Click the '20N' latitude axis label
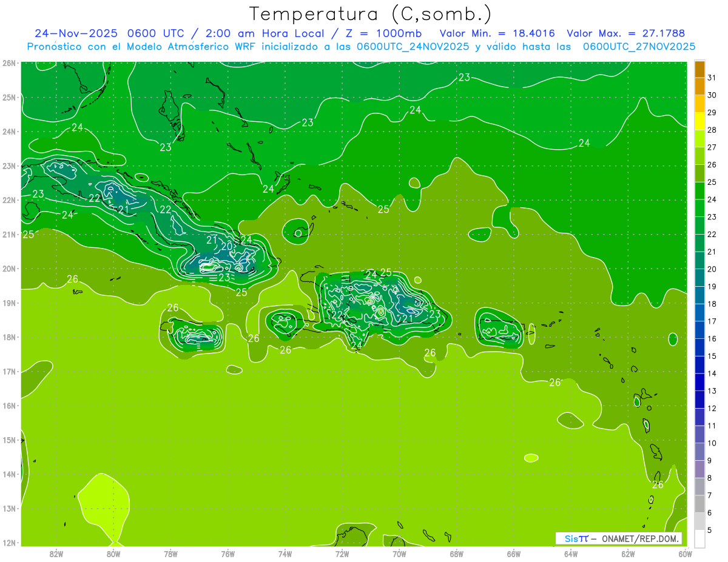The width and height of the screenshot is (728, 562). tap(9, 269)
